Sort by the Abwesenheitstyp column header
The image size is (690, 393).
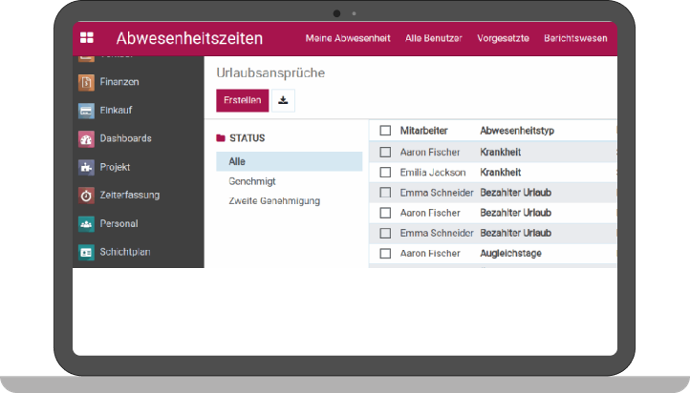click(517, 131)
